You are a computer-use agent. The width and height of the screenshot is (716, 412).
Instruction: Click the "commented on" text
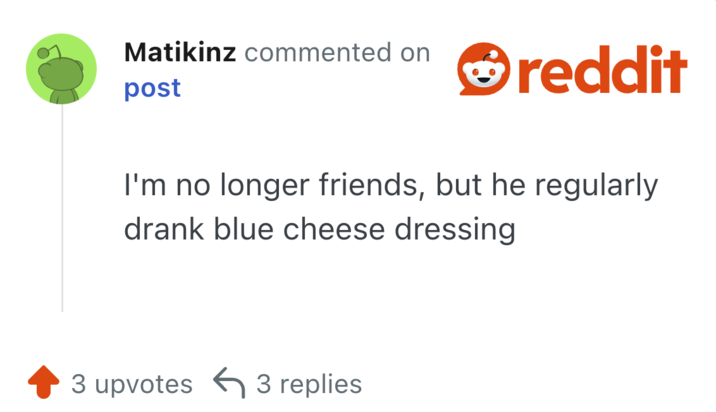[337, 53]
